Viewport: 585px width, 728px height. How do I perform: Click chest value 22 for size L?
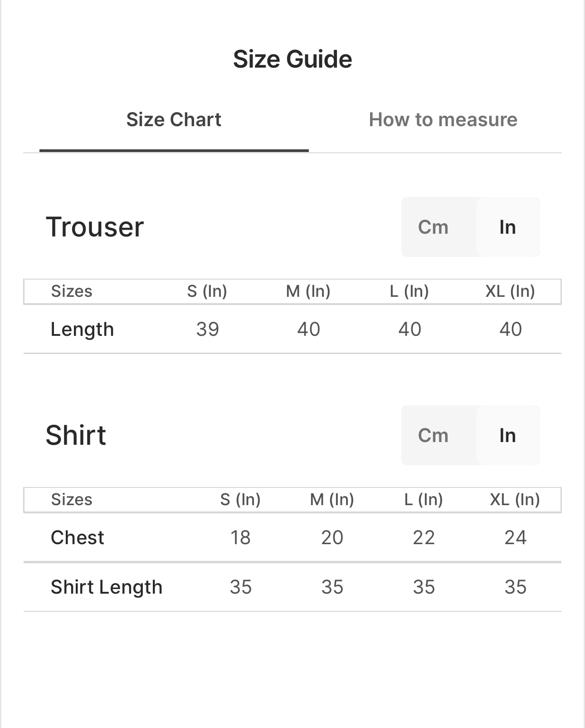(424, 537)
